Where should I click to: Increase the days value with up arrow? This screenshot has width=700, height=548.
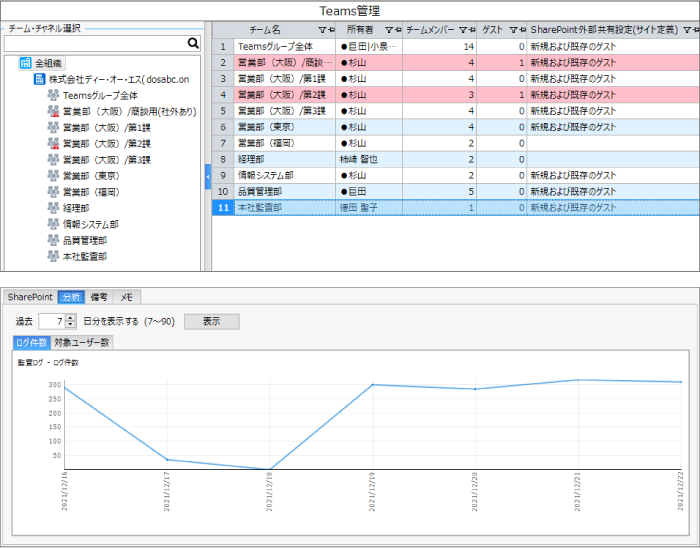71,318
